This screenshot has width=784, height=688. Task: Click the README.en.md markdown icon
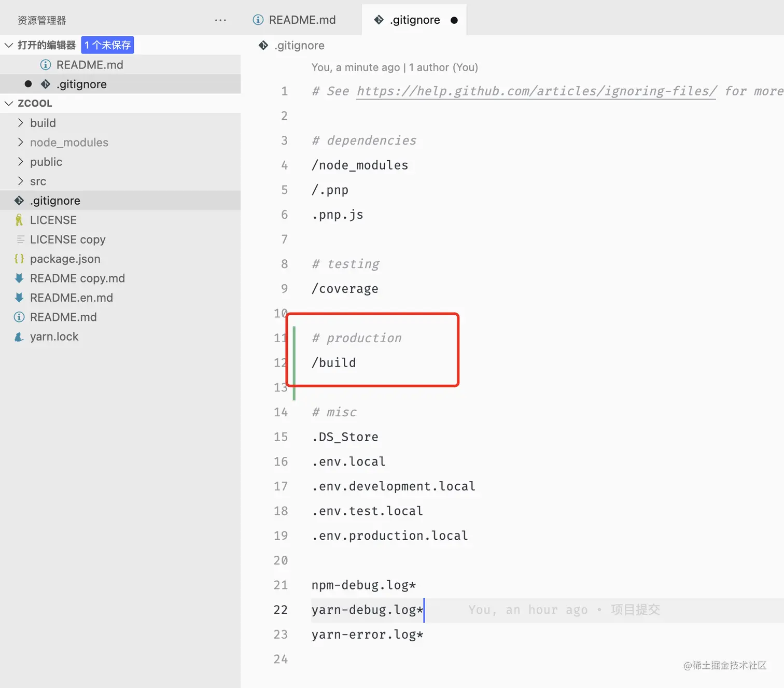click(19, 298)
